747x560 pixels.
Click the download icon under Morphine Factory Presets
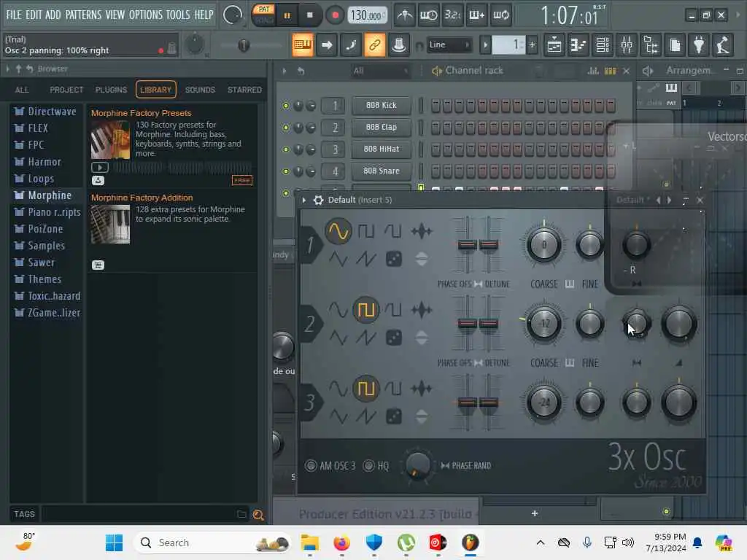coord(98,180)
